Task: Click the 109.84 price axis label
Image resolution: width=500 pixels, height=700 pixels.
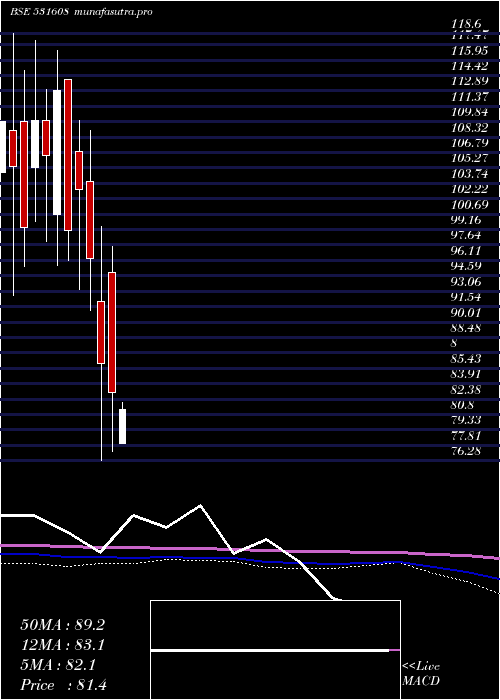Action: pos(470,112)
